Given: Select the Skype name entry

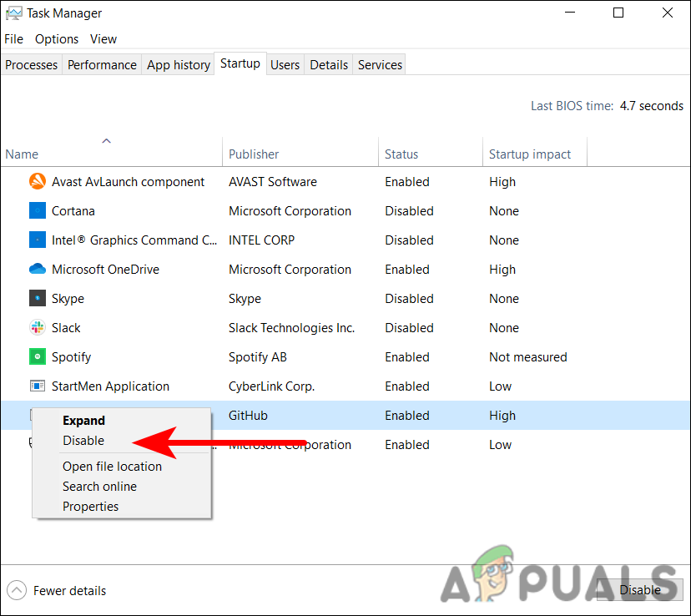Looking at the screenshot, I should [68, 299].
